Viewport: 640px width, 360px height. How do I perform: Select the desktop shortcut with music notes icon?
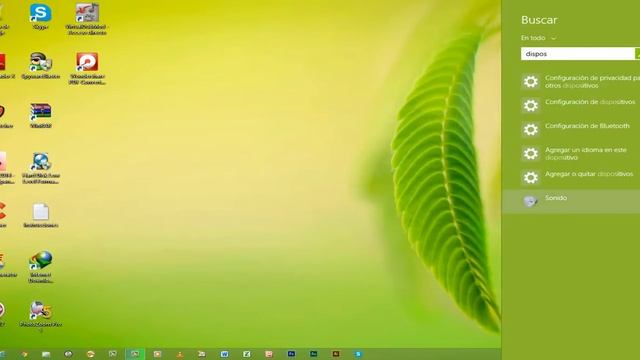(87, 19)
